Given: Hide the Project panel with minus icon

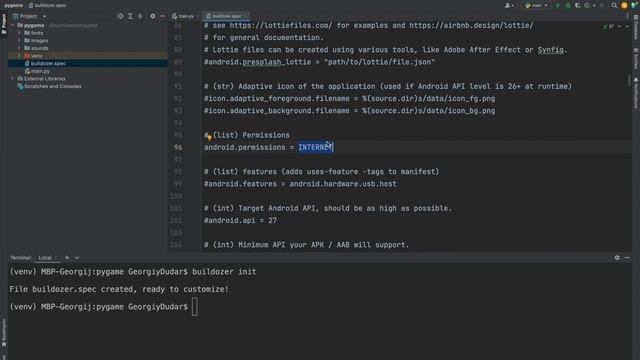Looking at the screenshot, I should tap(162, 16).
